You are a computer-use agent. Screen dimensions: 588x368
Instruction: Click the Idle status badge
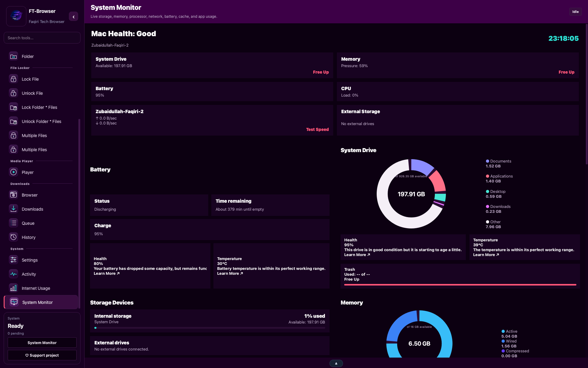point(575,12)
